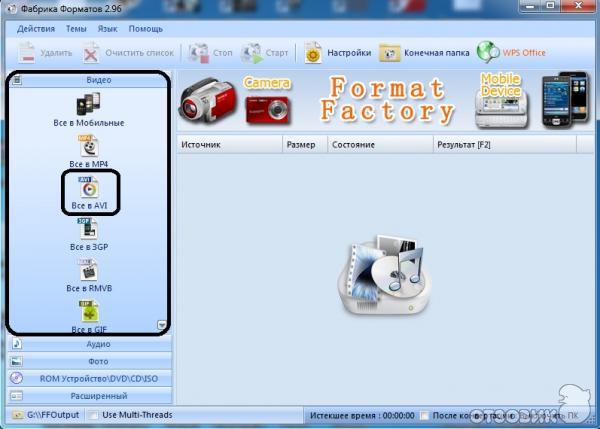Expand the Аудио category section
The height and width of the screenshot is (429, 600).
pyautogui.click(x=89, y=344)
